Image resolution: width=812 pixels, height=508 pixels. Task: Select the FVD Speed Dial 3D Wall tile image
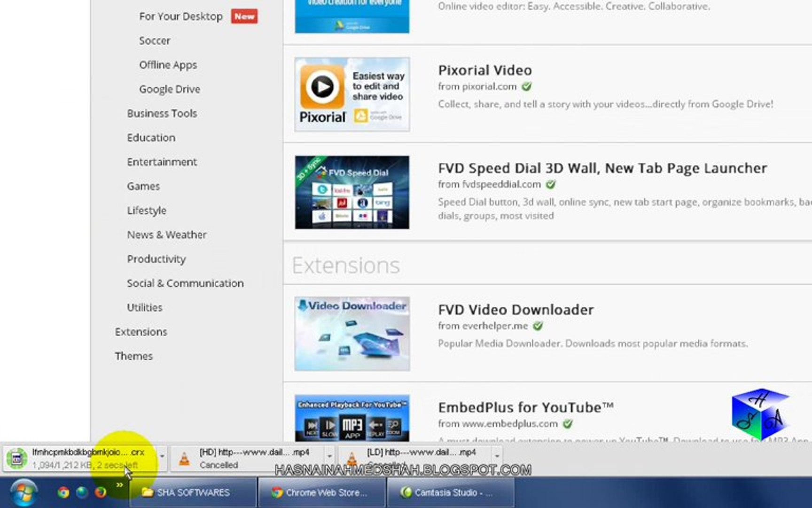pyautogui.click(x=351, y=191)
